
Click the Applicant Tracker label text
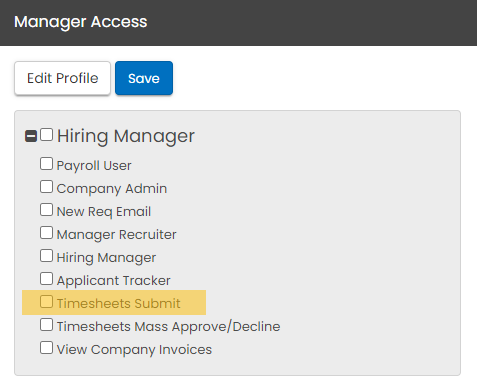click(113, 281)
